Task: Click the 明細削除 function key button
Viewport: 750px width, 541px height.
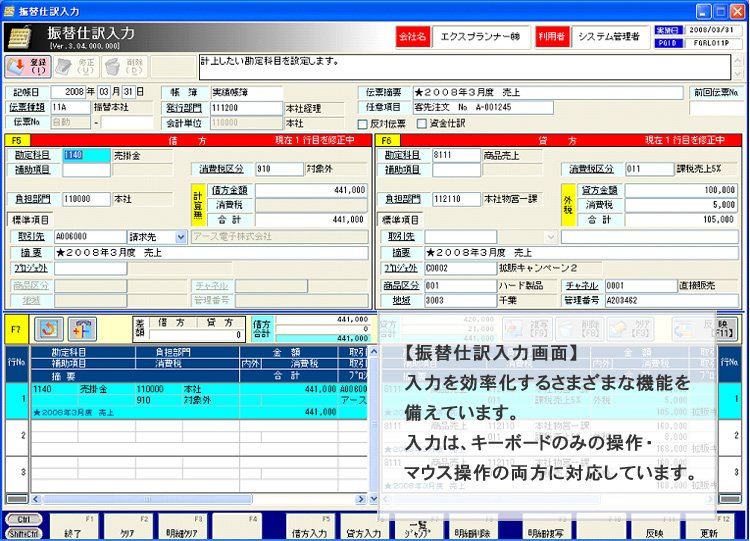Action: (x=472, y=526)
